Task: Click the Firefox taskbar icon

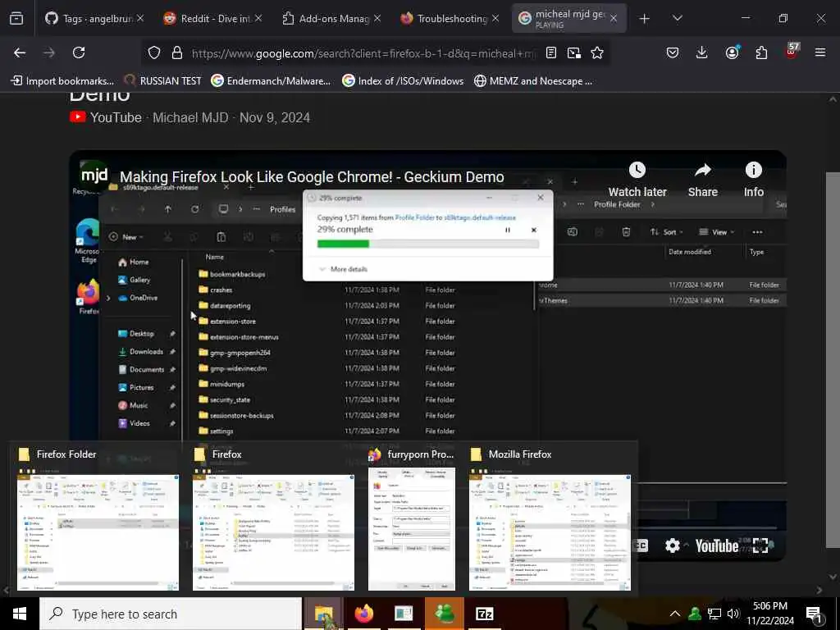Action: tap(363, 614)
